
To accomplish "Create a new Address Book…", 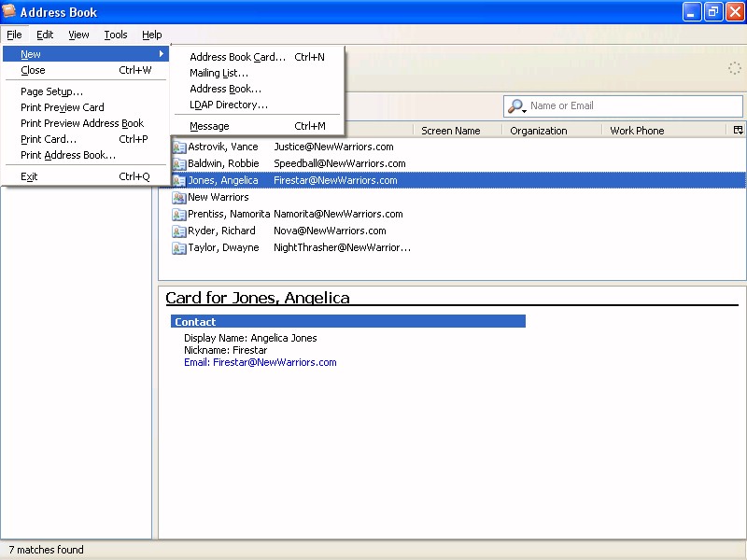I will [x=258, y=89].
